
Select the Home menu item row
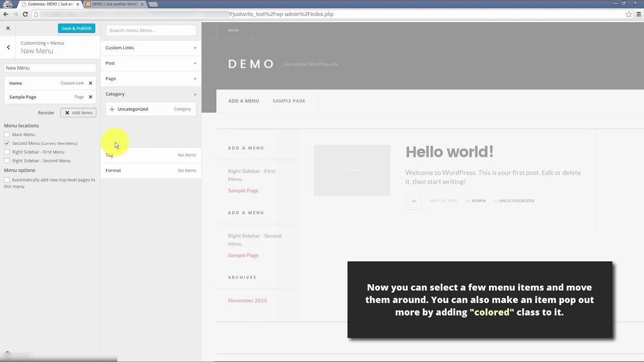(x=50, y=83)
